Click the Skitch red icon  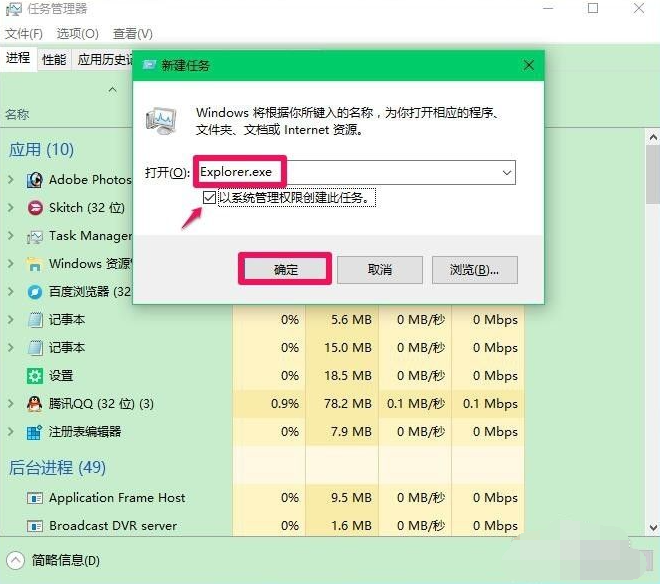coord(35,208)
